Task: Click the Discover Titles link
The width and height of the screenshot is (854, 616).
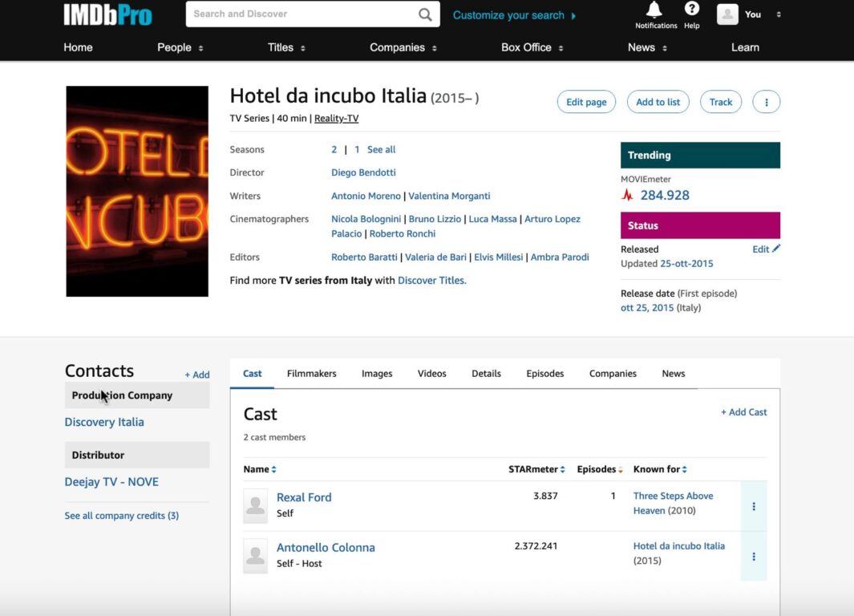Action: (432, 281)
